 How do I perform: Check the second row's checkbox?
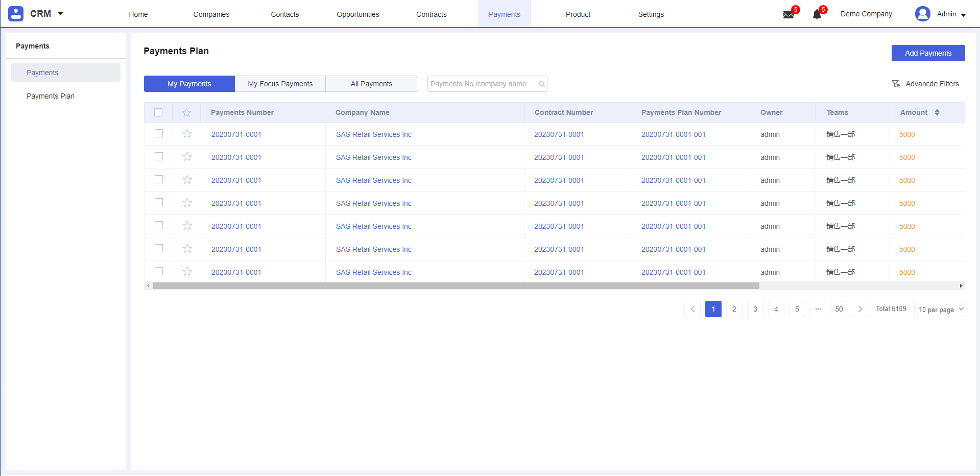tap(159, 156)
